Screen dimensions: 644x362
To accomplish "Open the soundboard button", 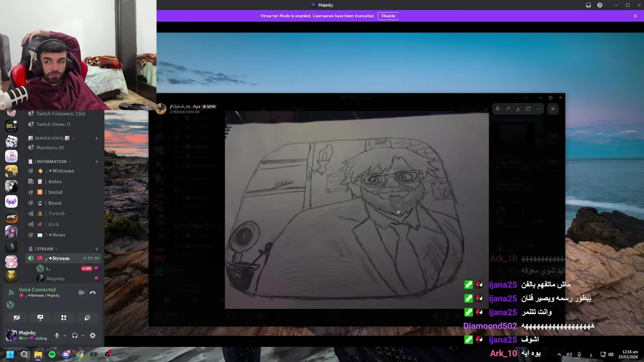I will point(88,318).
